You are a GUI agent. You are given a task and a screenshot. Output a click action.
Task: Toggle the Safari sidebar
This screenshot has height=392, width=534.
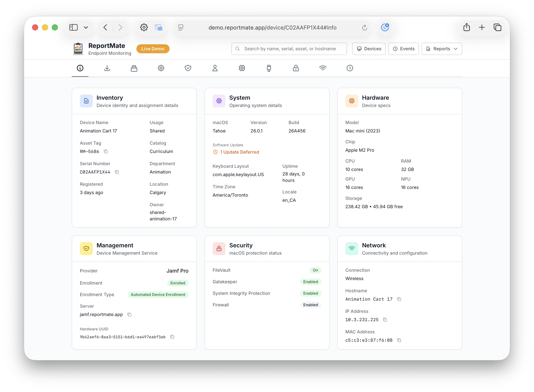[x=73, y=28]
